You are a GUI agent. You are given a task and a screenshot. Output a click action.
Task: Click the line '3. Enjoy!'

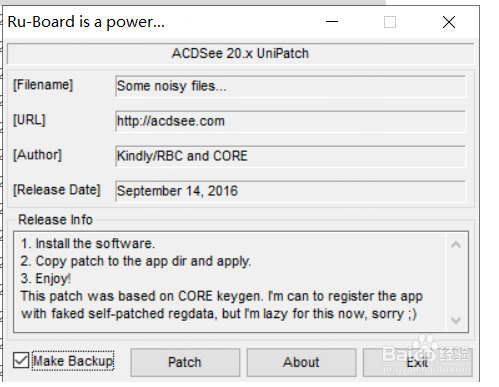pos(46,279)
